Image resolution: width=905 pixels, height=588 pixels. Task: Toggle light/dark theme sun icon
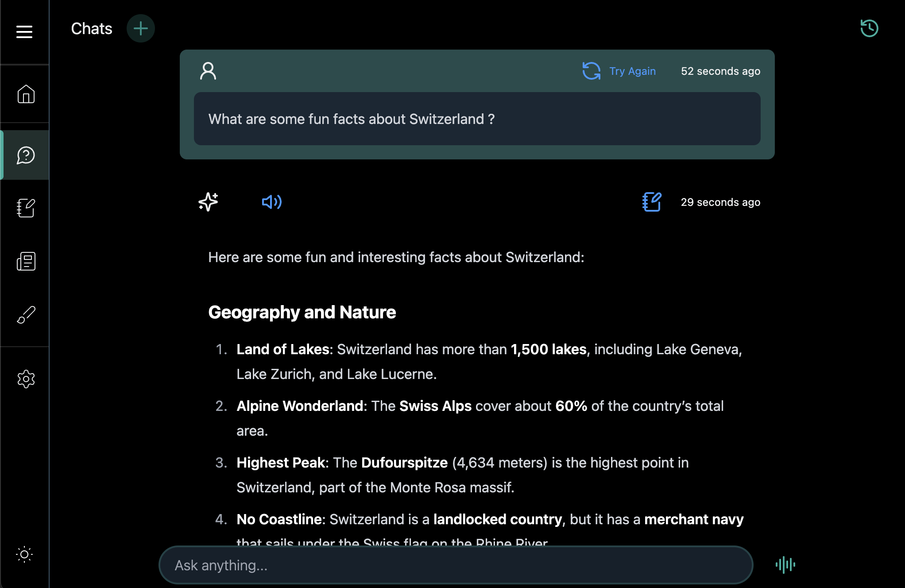point(24,554)
